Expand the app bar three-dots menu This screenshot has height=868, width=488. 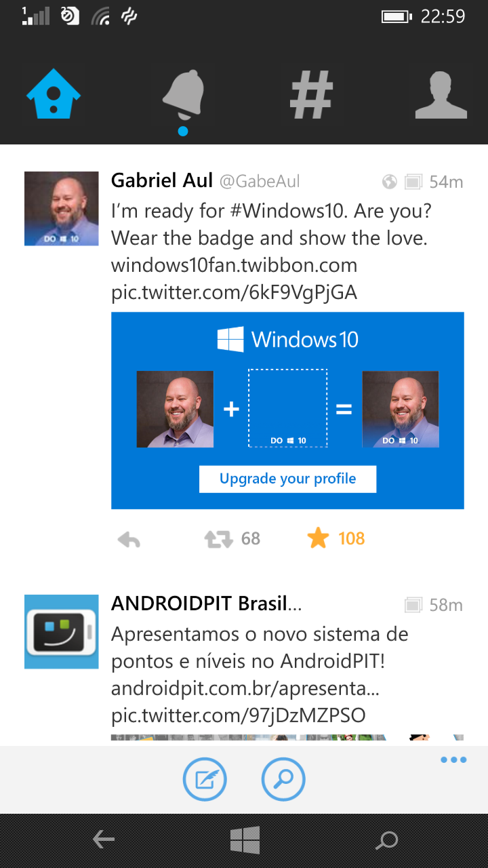(x=453, y=760)
